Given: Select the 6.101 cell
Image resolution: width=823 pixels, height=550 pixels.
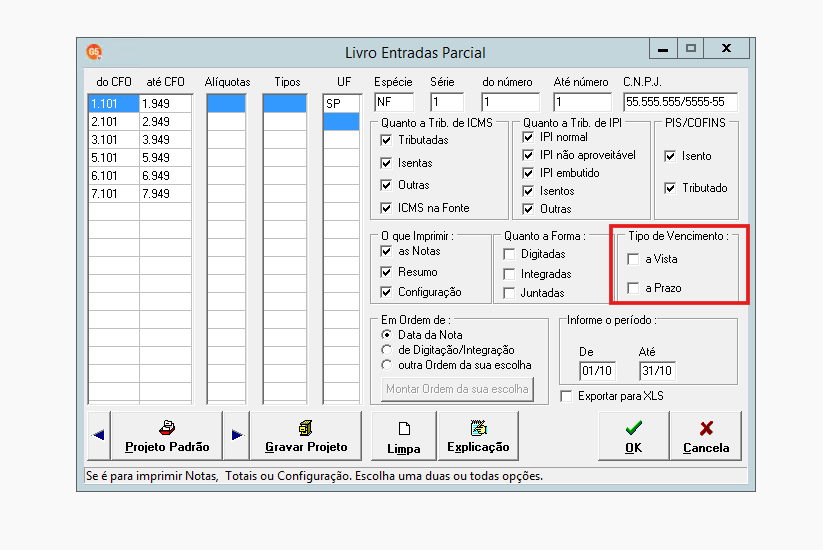Looking at the screenshot, I should pos(114,175).
